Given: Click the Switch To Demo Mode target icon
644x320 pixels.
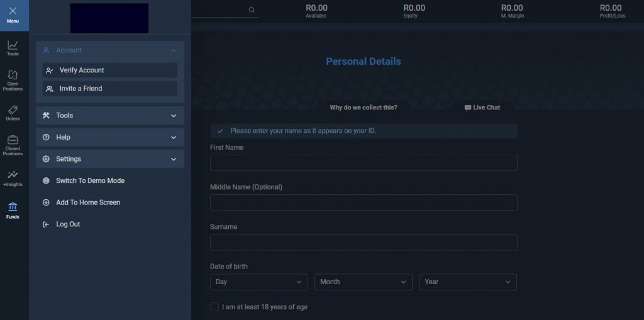Looking at the screenshot, I should pos(46,180).
